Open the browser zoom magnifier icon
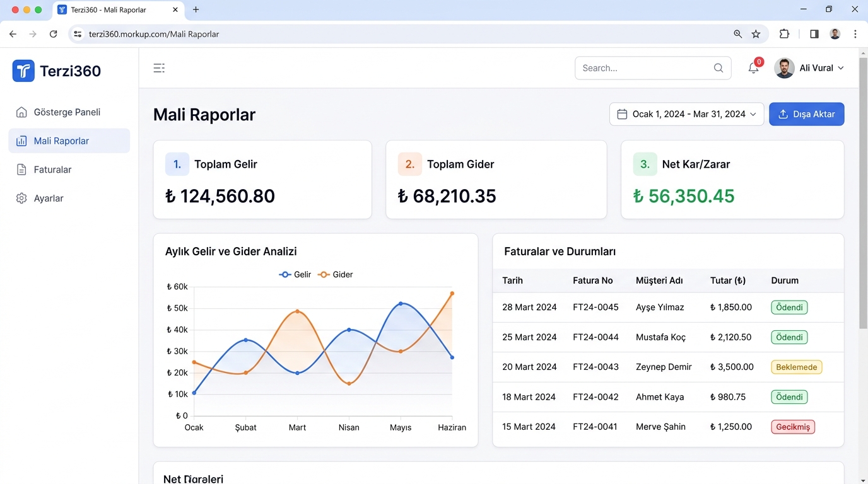This screenshot has height=484, width=868. 737,34
